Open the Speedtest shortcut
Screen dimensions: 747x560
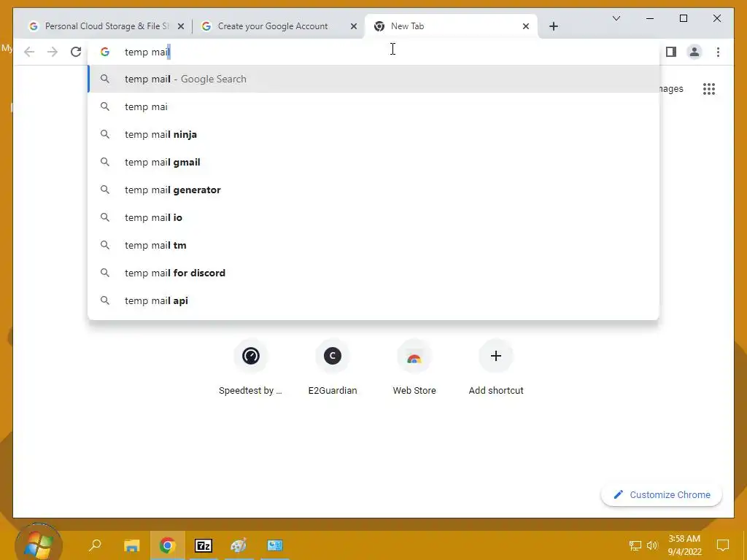[x=251, y=367]
